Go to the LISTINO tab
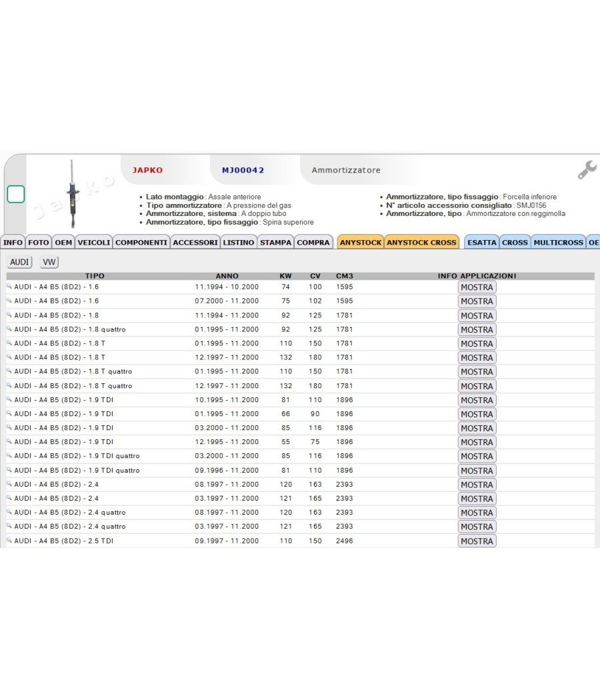Viewport: 600px width, 700px height. 239,243
